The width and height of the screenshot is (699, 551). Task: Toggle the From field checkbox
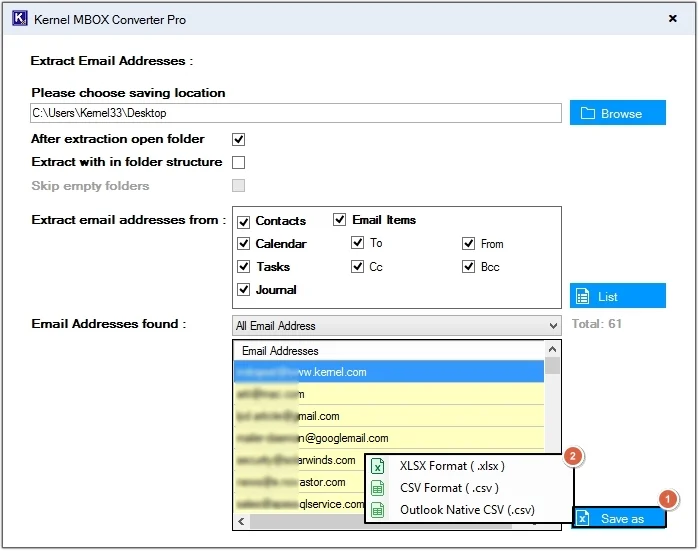(469, 243)
